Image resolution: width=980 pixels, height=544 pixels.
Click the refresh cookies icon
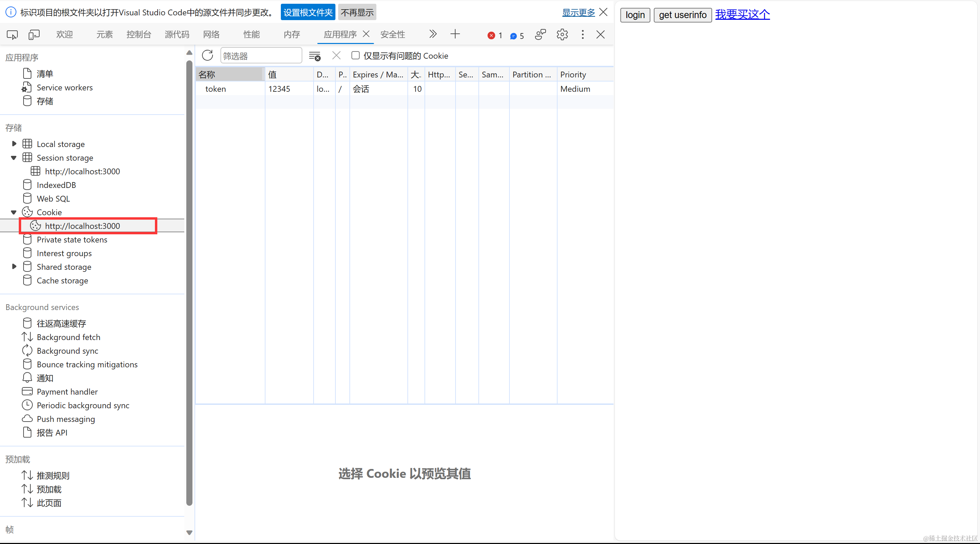[x=207, y=56]
